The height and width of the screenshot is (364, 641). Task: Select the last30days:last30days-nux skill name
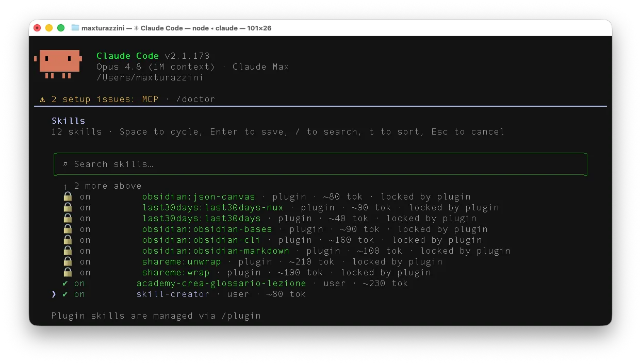213,207
